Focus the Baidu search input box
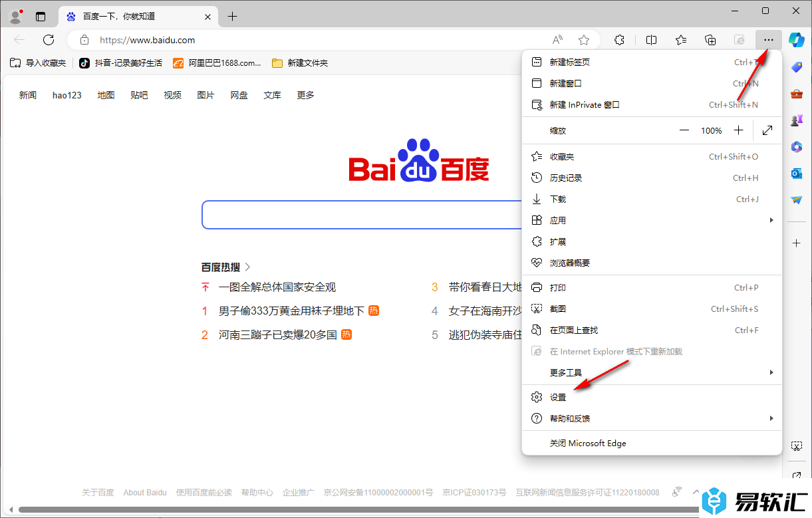The height and width of the screenshot is (518, 812). tap(362, 215)
